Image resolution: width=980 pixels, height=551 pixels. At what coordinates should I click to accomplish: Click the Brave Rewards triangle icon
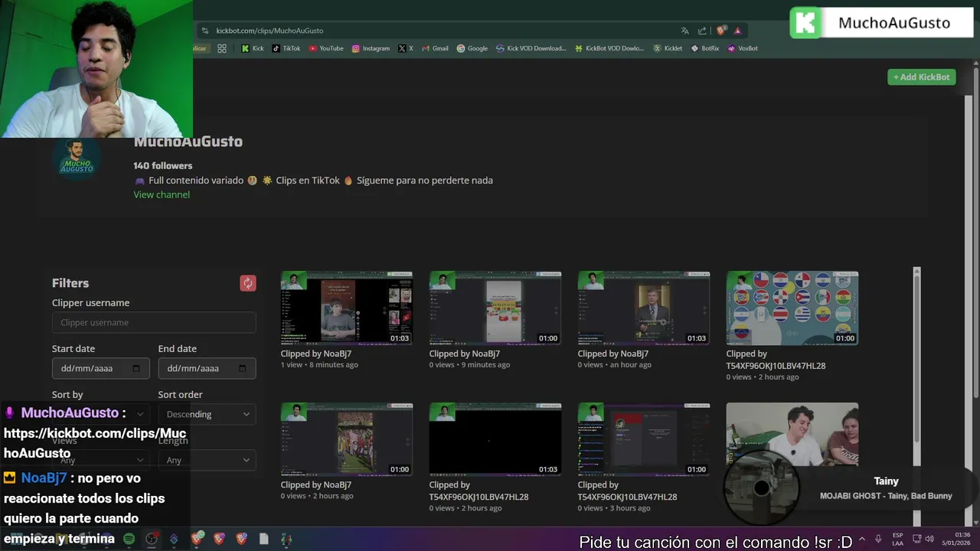click(737, 31)
